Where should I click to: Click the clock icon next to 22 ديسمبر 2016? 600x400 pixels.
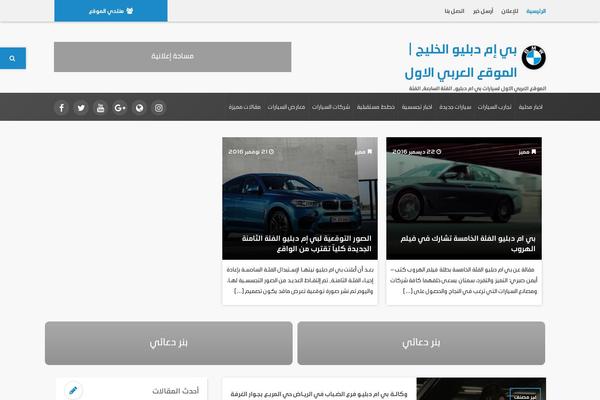[x=439, y=152]
